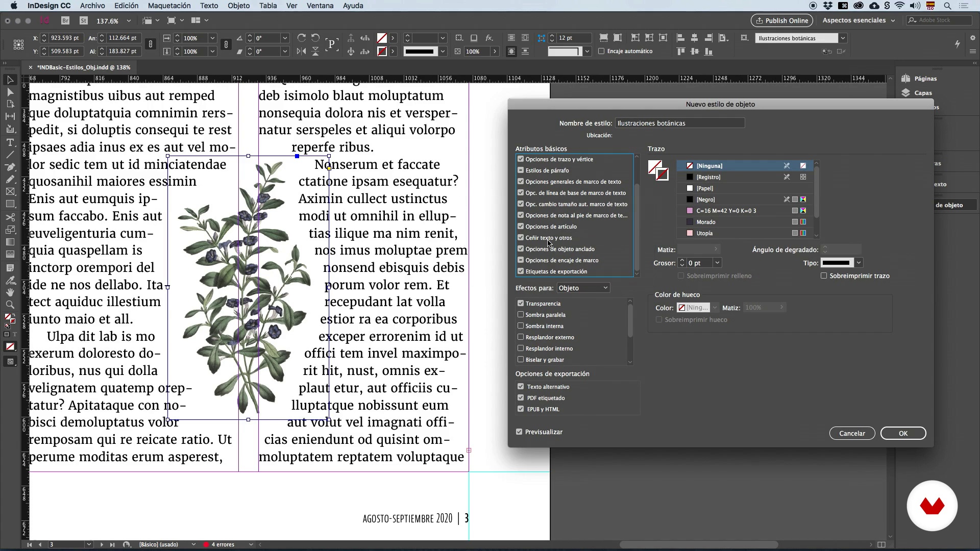The width and height of the screenshot is (980, 551).
Task: Open the Maquetación menu
Action: click(169, 6)
